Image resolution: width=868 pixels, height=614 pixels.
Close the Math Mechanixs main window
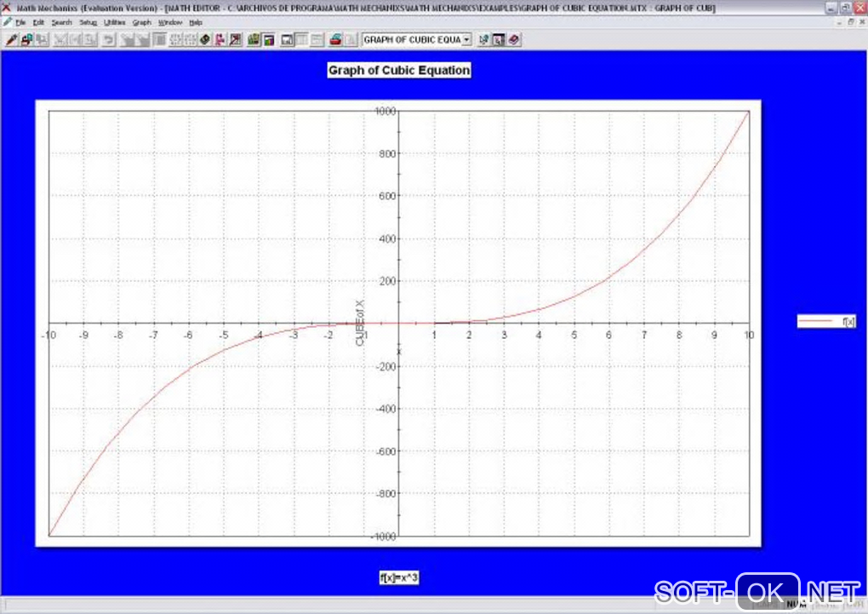[x=859, y=8]
